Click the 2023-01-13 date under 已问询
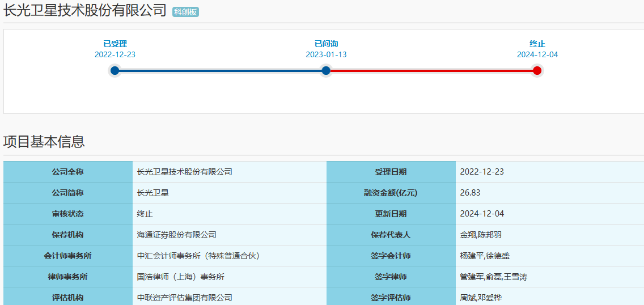The height and width of the screenshot is (305, 644). (x=326, y=55)
